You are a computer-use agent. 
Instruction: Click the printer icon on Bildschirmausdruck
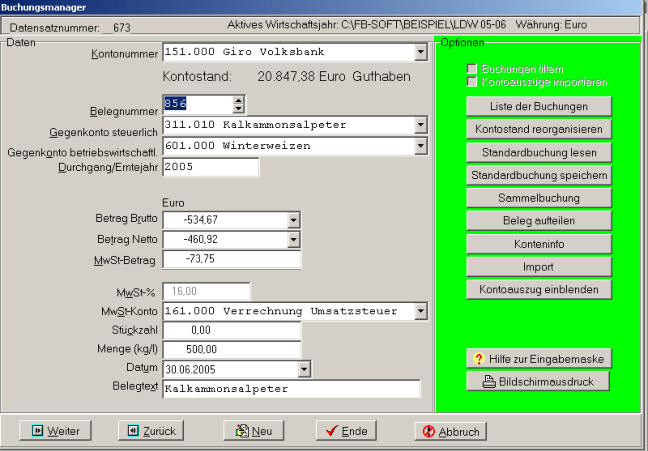point(489,381)
